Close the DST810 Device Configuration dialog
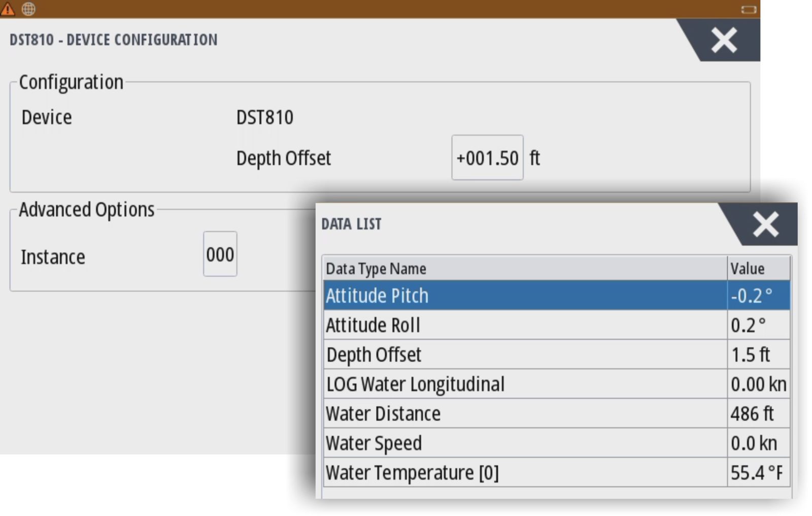812x516 pixels. pos(724,41)
